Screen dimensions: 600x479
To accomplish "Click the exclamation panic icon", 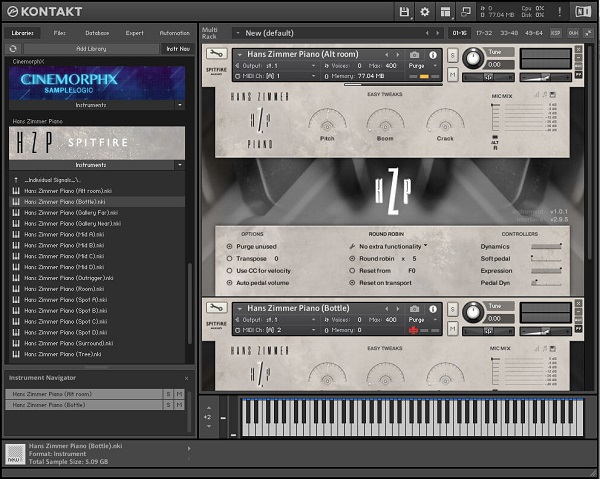I will click(x=559, y=12).
